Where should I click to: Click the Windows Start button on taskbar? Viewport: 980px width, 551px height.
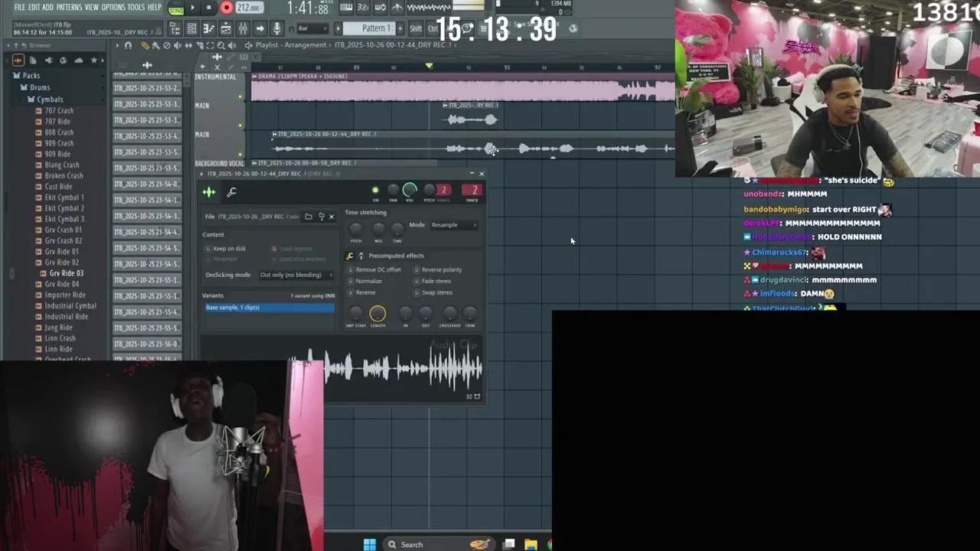point(370,545)
